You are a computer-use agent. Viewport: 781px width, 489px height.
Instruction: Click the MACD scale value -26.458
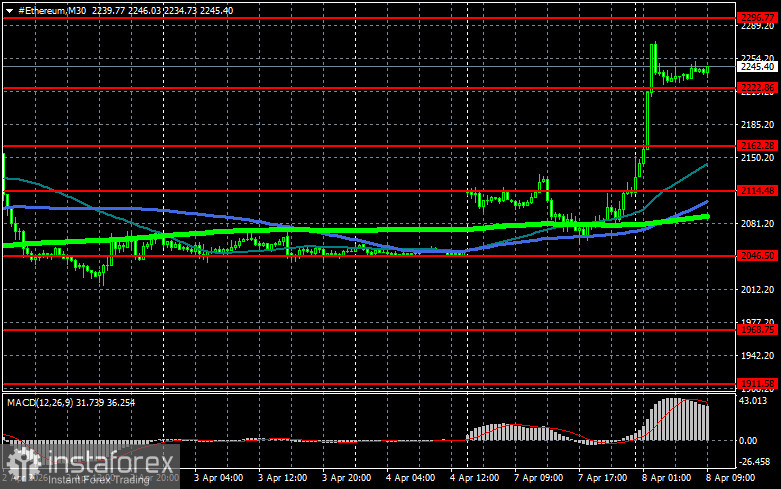tap(755, 462)
